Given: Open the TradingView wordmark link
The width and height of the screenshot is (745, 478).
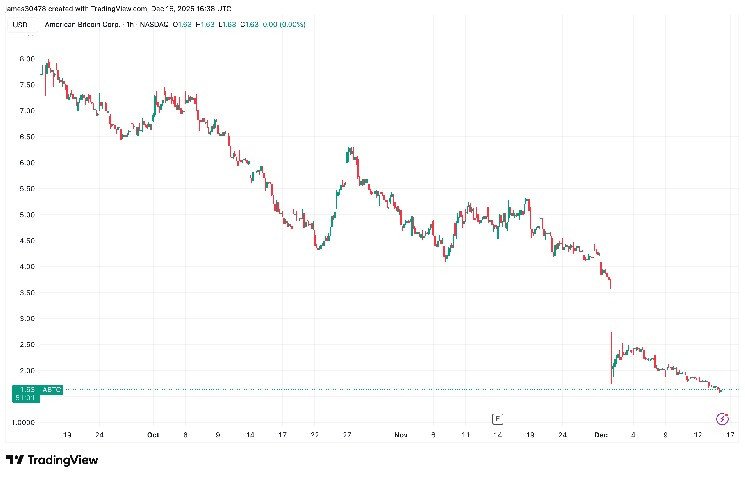Looking at the screenshot, I should coord(55,460).
